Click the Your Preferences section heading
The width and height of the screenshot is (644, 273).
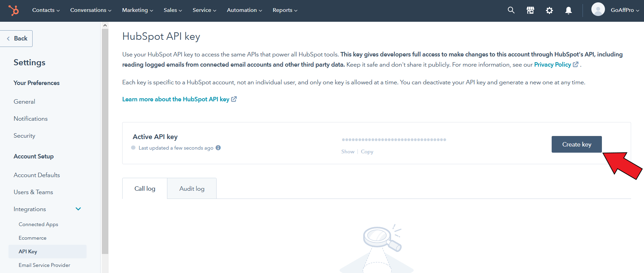point(37,83)
